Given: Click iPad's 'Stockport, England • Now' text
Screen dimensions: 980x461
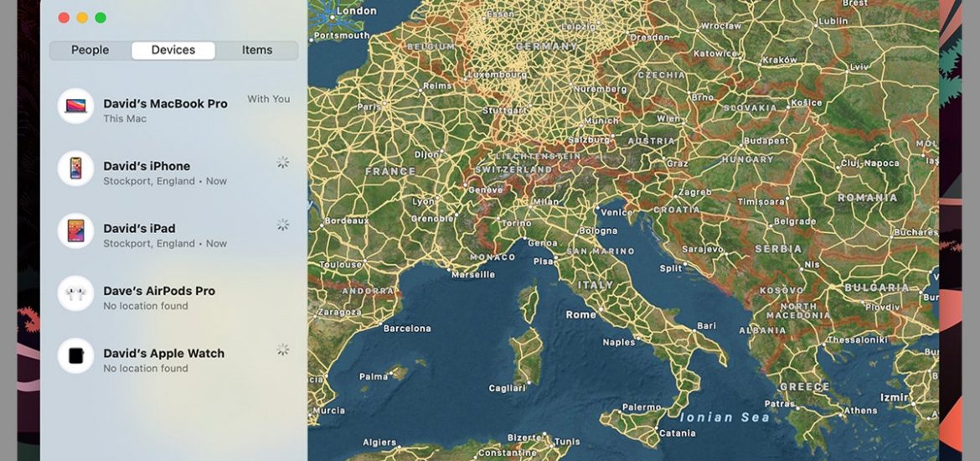Looking at the screenshot, I should (x=165, y=244).
